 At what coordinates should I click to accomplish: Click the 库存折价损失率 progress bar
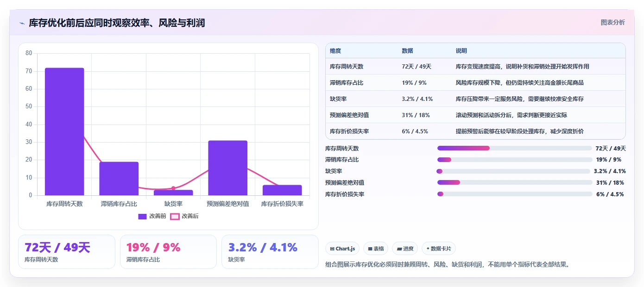tap(515, 194)
